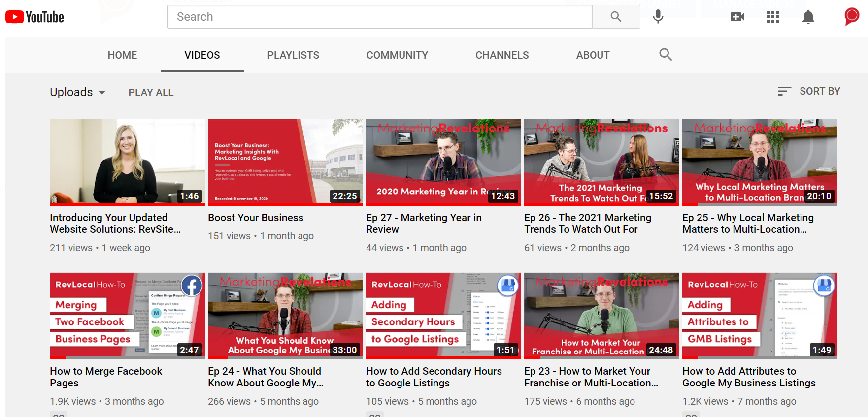Click the Boost Your Business title
The image size is (868, 417).
click(x=256, y=218)
